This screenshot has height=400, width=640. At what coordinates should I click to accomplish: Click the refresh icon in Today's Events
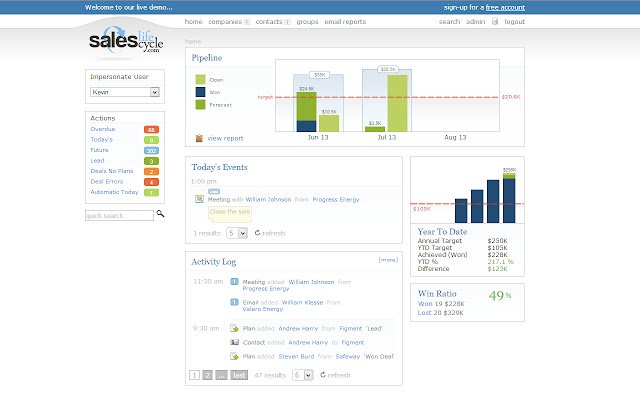tap(258, 233)
